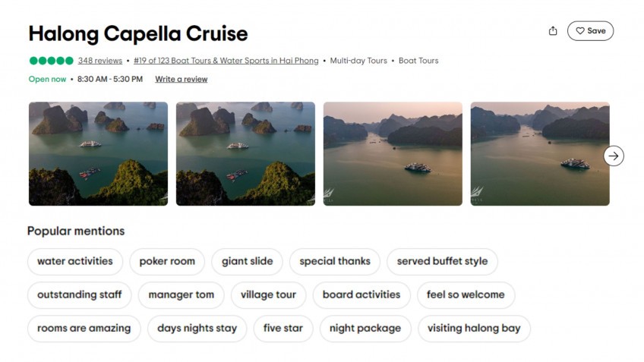644x362 pixels.
Task: Open the 348 reviews link
Action: coord(100,61)
